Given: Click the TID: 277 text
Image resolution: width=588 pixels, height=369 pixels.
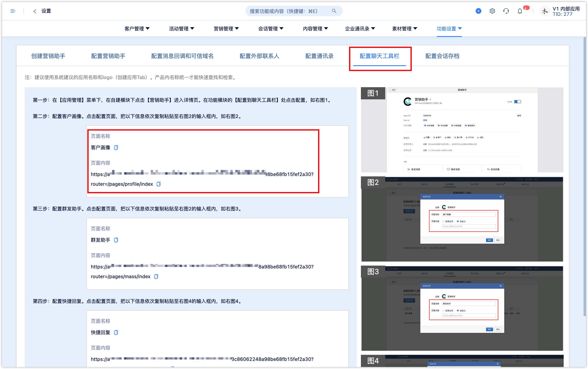Looking at the screenshot, I should click(x=562, y=14).
